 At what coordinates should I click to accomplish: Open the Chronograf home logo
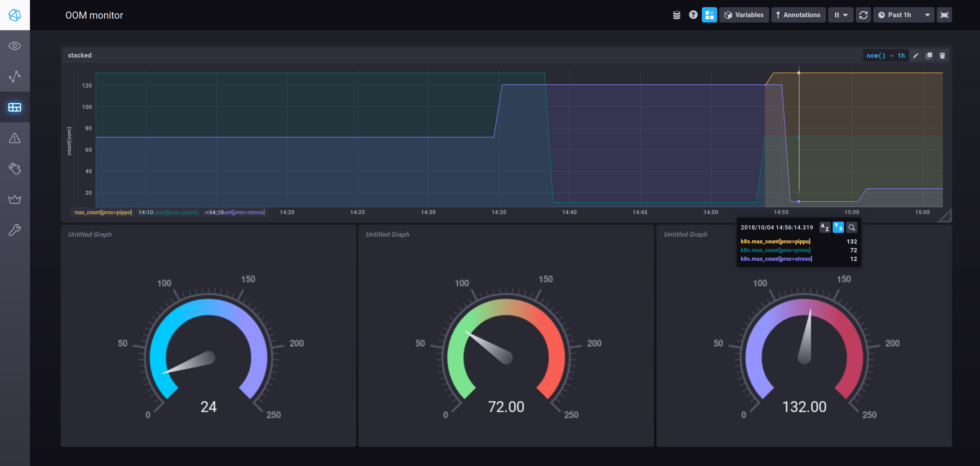pyautogui.click(x=15, y=15)
